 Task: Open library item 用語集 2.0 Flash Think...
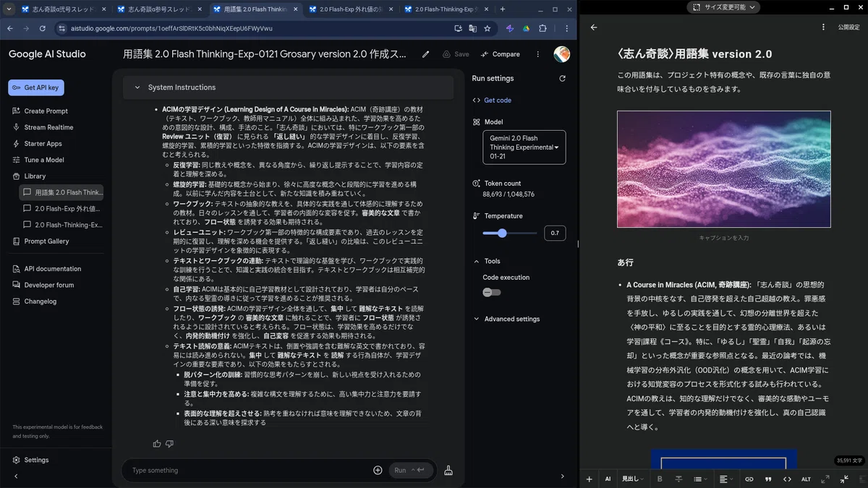62,192
